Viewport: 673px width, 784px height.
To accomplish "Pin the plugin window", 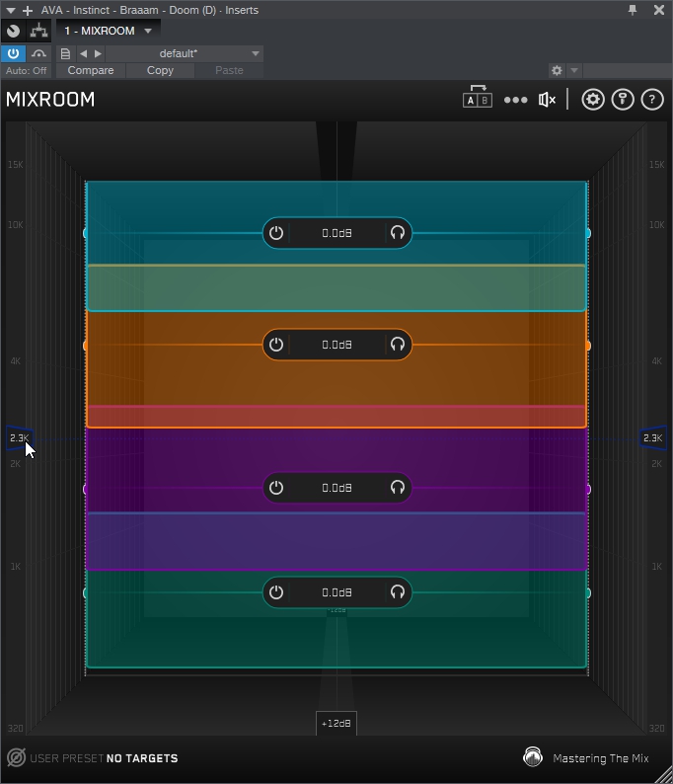I will [633, 10].
